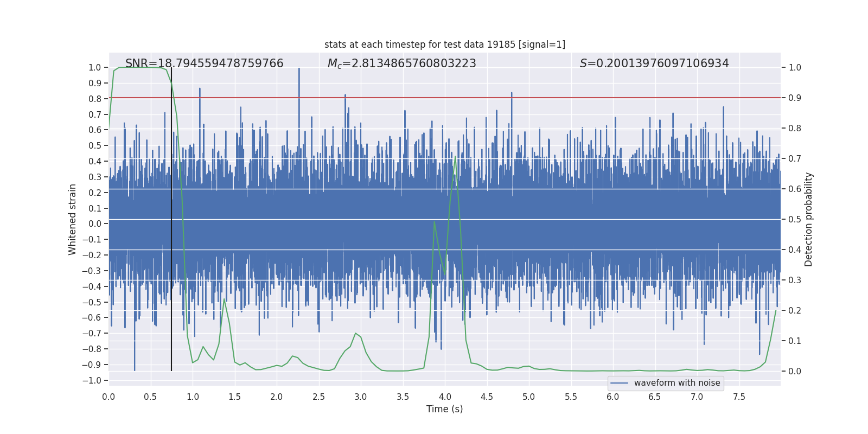Click the 0.0 tick on Detection probability axis
Image resolution: width=868 pixels, height=434 pixels.
795,372
